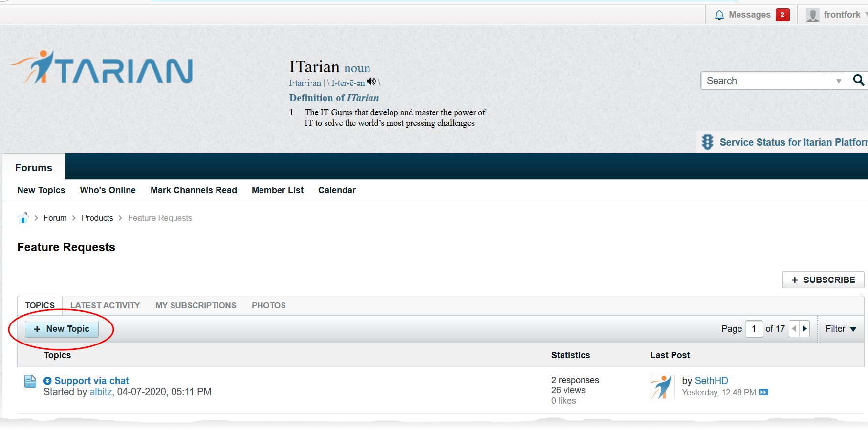
Task: View SethHD's profile link
Action: [711, 381]
